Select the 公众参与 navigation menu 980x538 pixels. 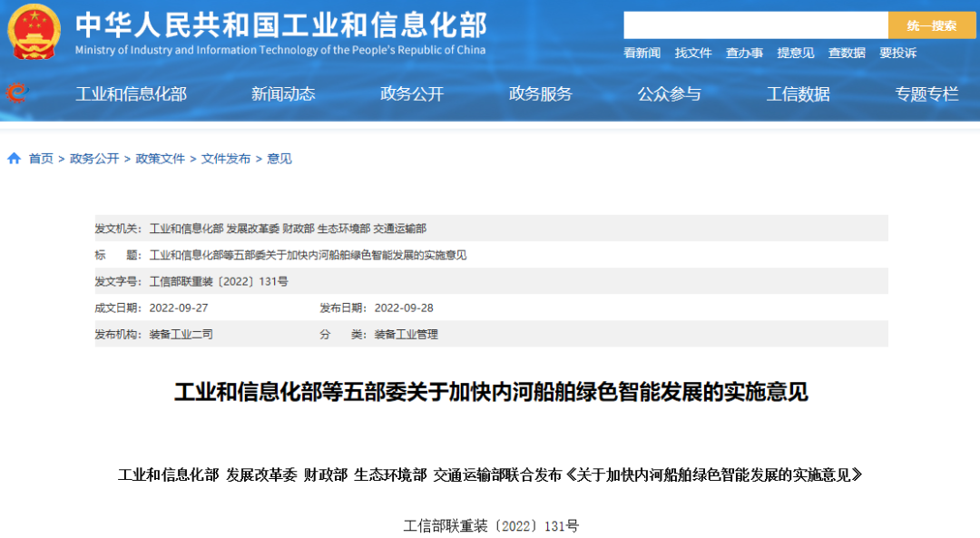point(670,94)
